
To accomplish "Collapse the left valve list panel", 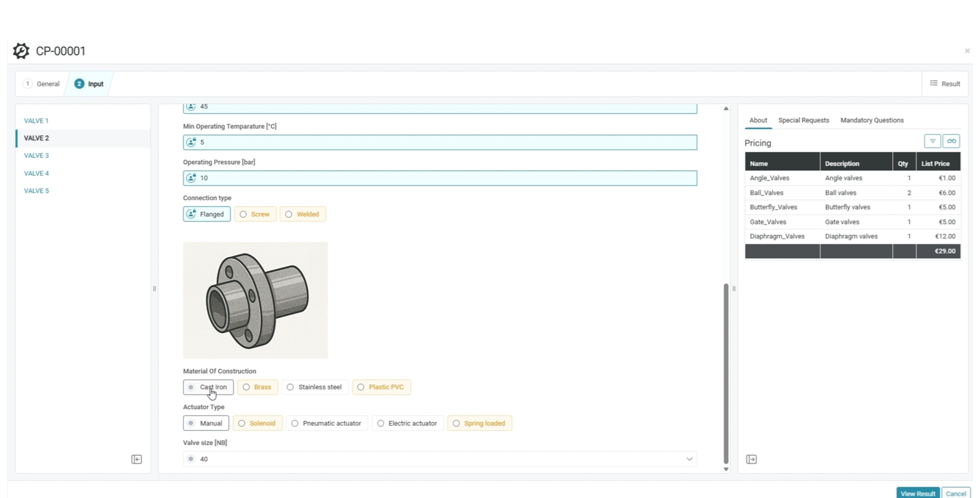I will point(136,459).
